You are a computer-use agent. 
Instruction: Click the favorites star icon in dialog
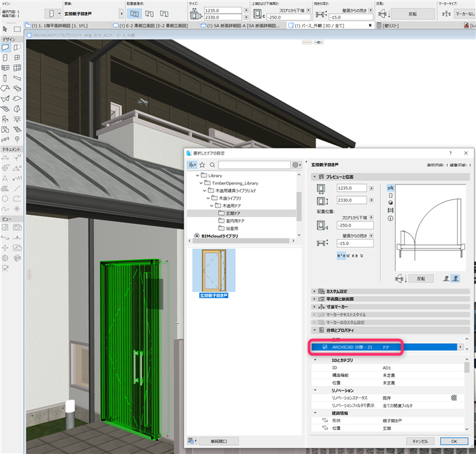[x=202, y=165]
